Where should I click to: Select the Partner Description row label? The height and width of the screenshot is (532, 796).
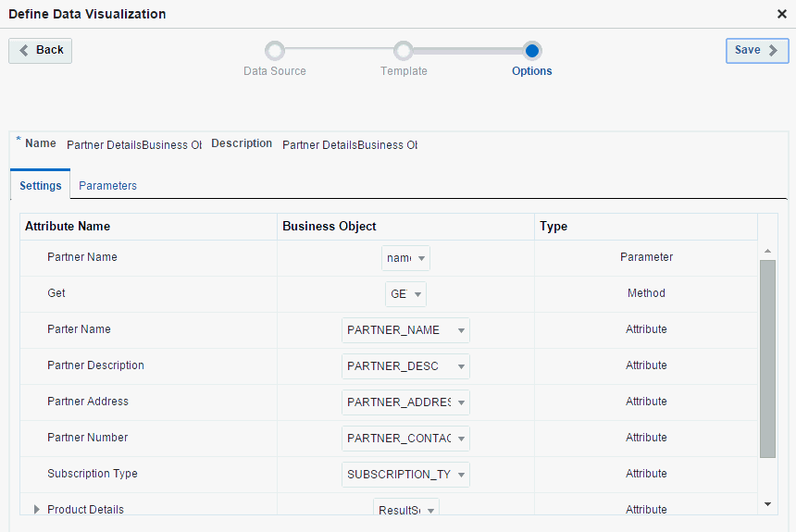pos(95,365)
